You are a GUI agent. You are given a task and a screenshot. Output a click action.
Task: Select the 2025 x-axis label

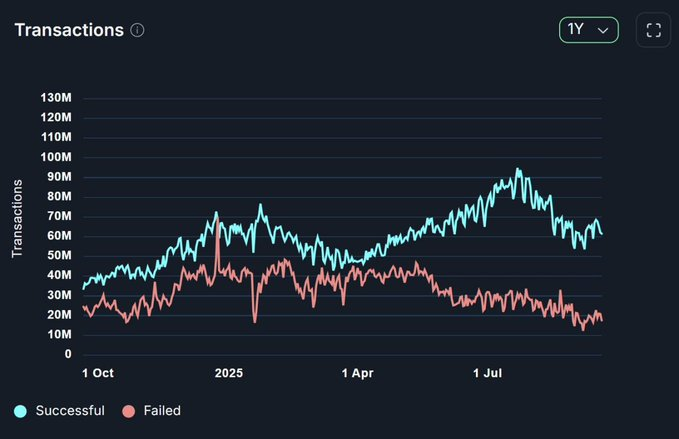tap(229, 373)
